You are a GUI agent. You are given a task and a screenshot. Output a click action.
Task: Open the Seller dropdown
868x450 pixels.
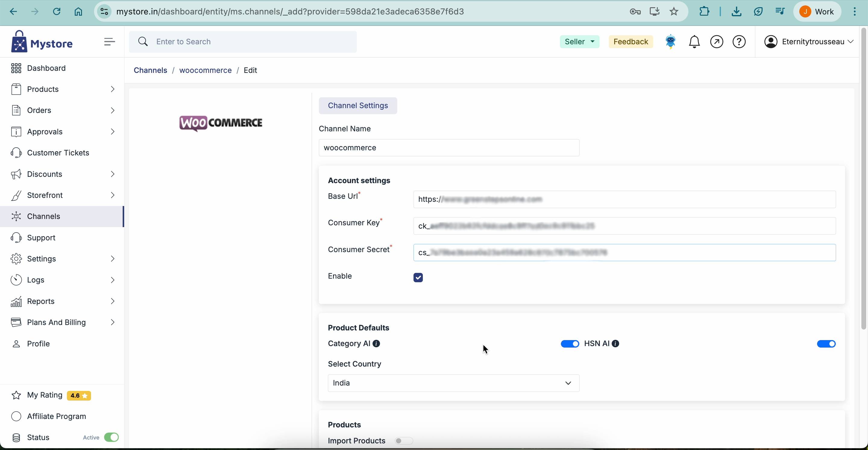tap(579, 42)
